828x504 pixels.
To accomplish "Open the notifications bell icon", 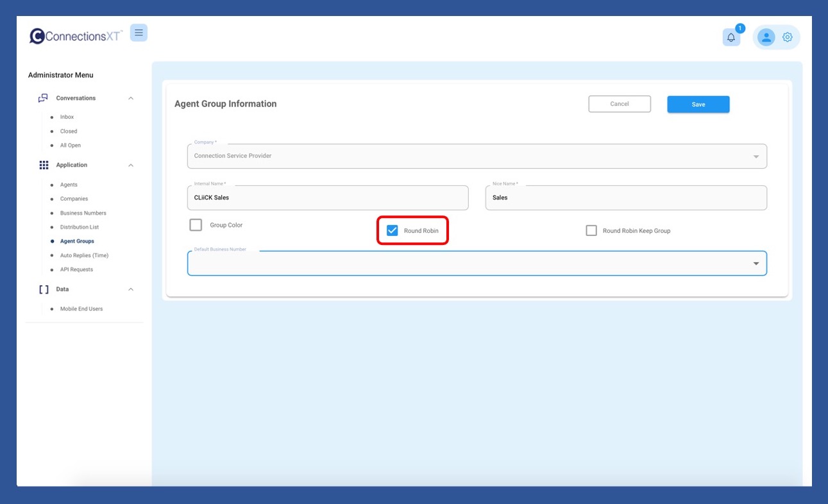I will [731, 37].
